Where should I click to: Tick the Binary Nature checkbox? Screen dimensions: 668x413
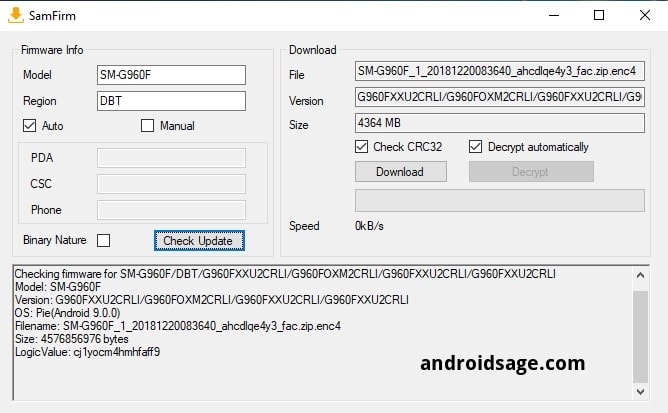103,240
